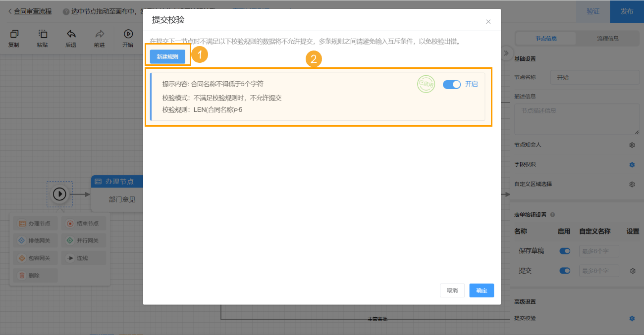Image resolution: width=644 pixels, height=335 pixels.
Task: Click the 后退 undo arrow icon
Action: click(x=71, y=34)
